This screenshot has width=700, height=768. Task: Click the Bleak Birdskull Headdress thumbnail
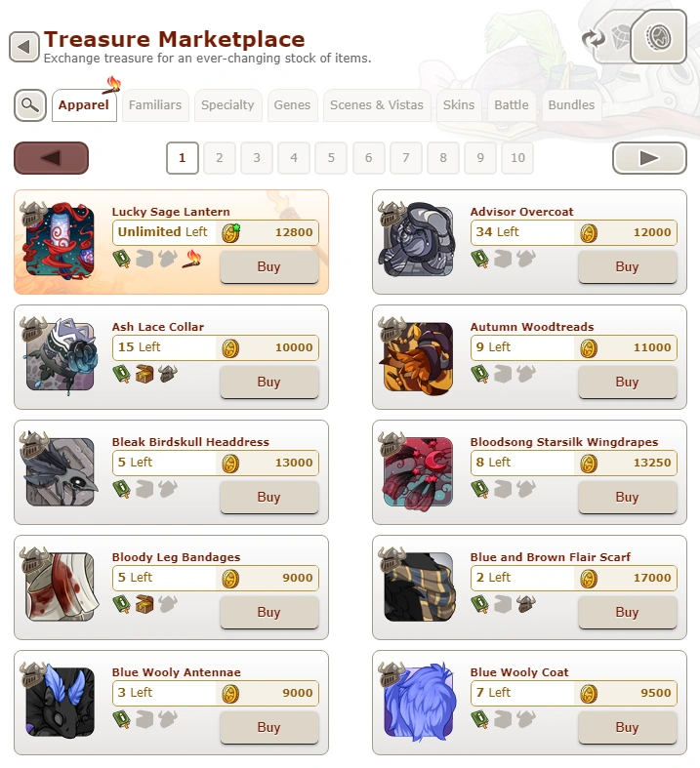(60, 471)
